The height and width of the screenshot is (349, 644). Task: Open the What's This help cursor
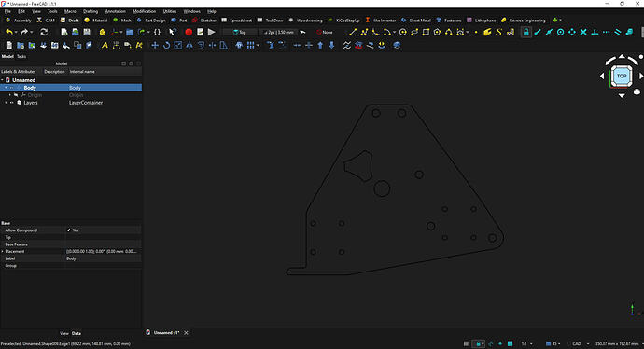coord(173,32)
